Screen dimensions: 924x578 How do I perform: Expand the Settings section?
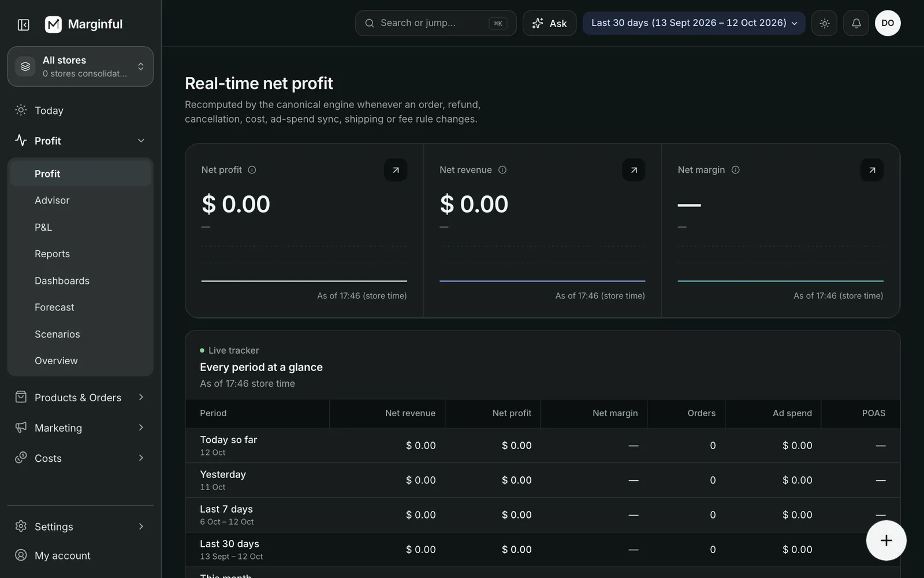(x=80, y=527)
